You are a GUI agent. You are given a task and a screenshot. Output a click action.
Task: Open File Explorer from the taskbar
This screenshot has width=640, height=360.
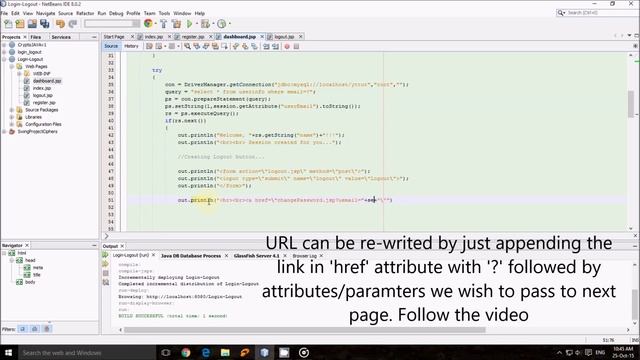225,353
